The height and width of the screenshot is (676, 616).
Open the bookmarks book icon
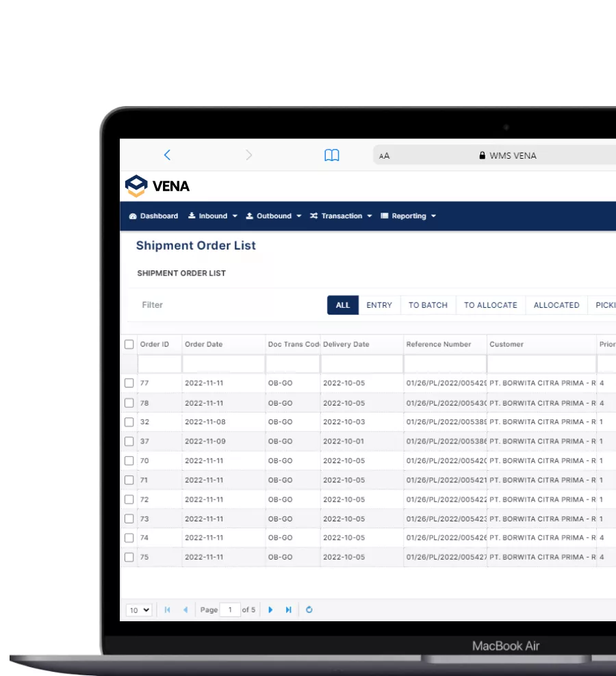pos(332,155)
